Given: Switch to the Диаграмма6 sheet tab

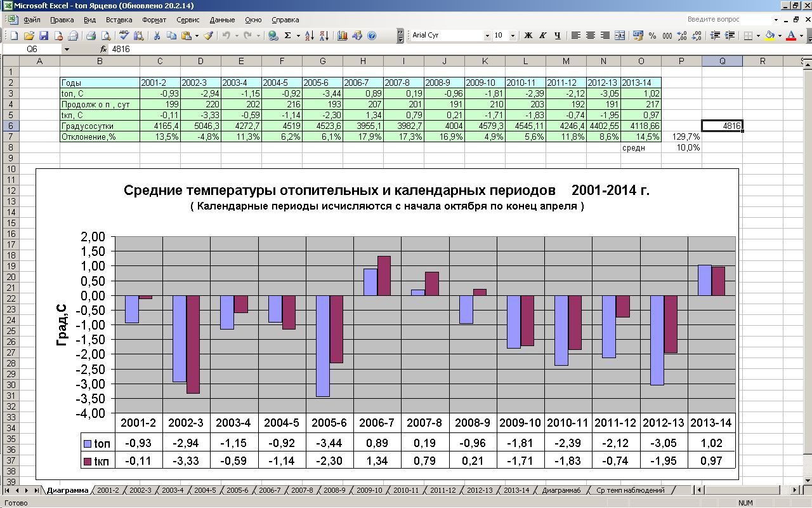Looking at the screenshot, I should (561, 490).
